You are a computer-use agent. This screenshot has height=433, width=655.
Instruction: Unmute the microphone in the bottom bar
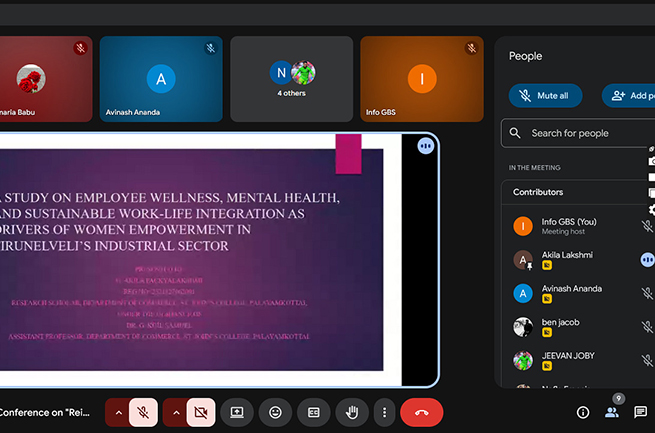click(144, 412)
